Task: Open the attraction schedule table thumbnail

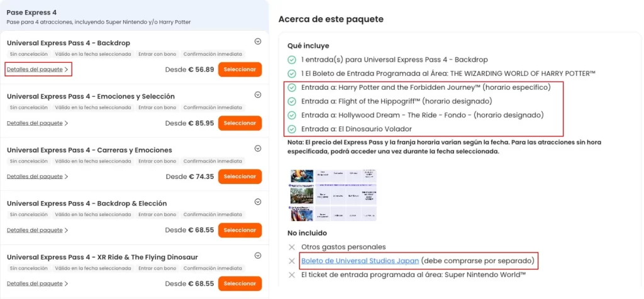Action: click(x=333, y=195)
